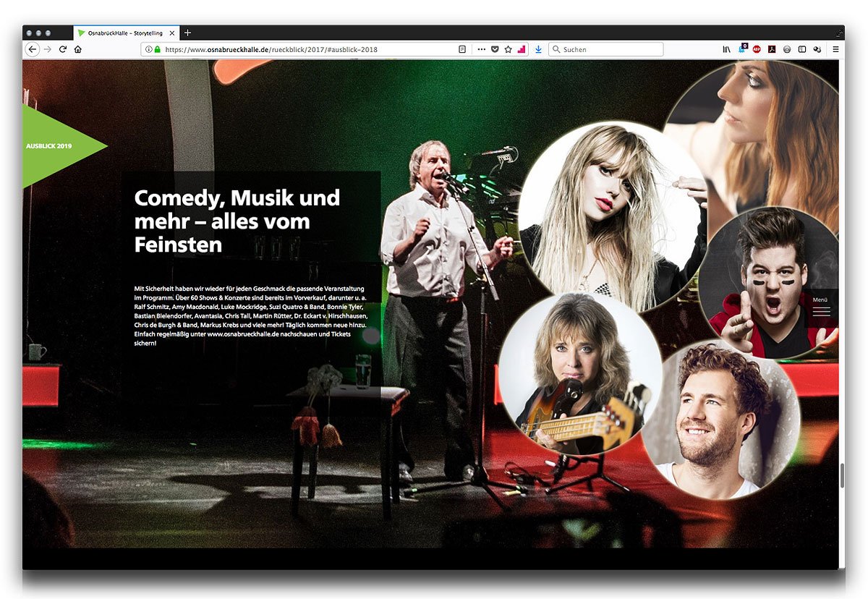Open page actions three-dot menu
The image size is (868, 599).
pyautogui.click(x=482, y=49)
